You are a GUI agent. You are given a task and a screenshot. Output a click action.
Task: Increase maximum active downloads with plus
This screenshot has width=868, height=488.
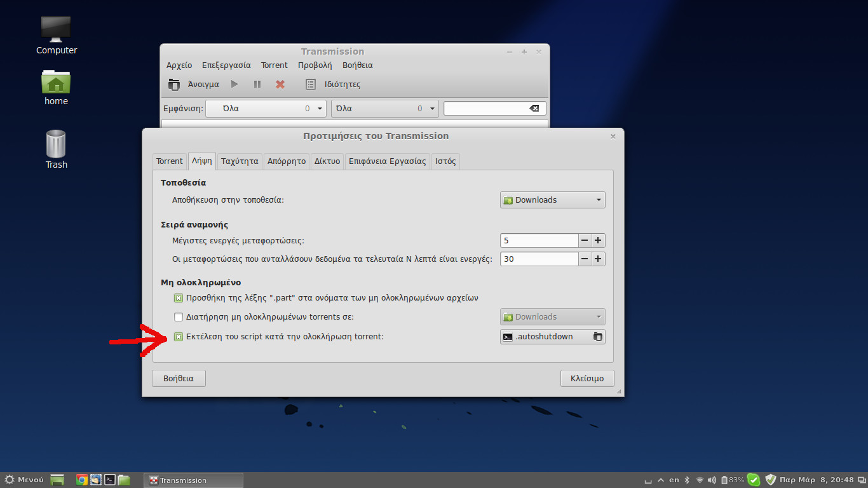pos(598,241)
